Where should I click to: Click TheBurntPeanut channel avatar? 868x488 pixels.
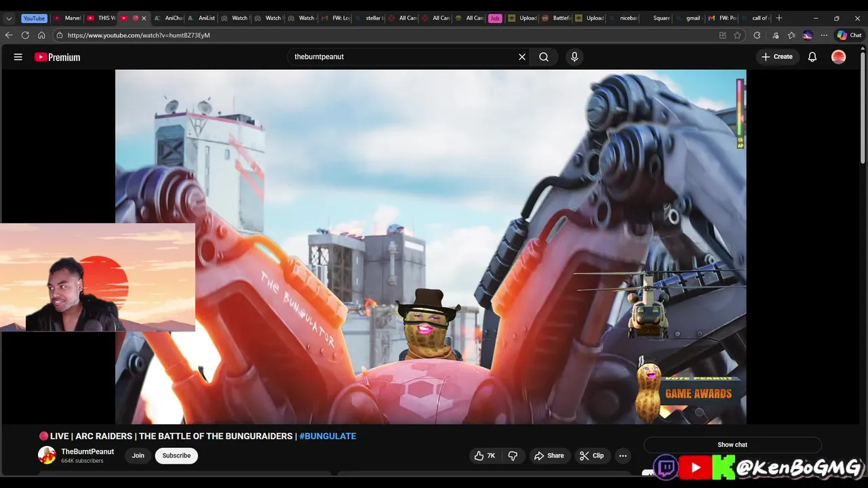point(47,455)
